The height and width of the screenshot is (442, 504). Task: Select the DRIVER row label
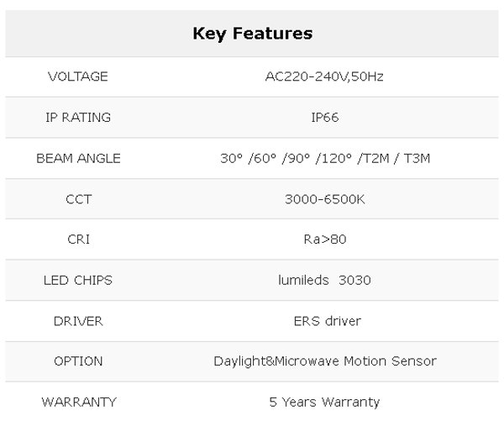(x=78, y=321)
